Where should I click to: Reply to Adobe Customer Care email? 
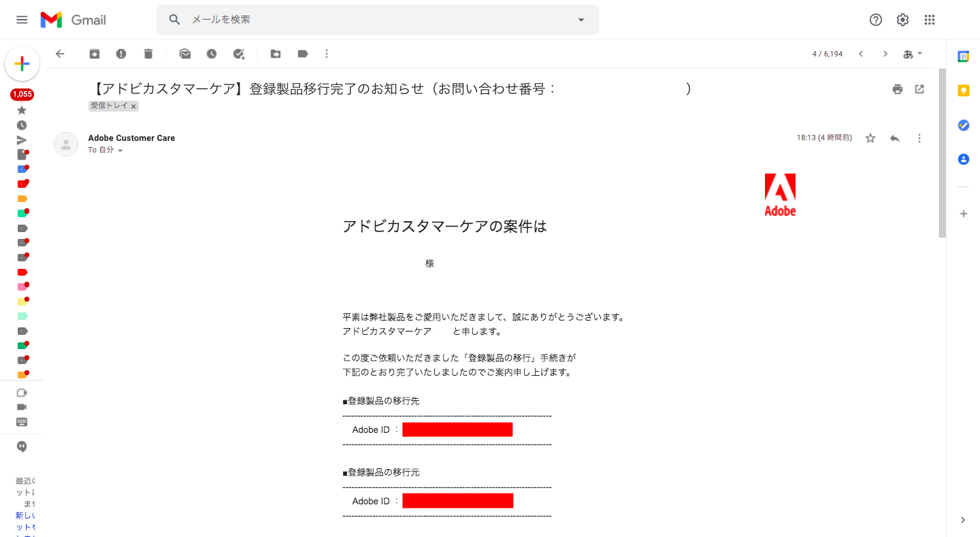click(895, 138)
